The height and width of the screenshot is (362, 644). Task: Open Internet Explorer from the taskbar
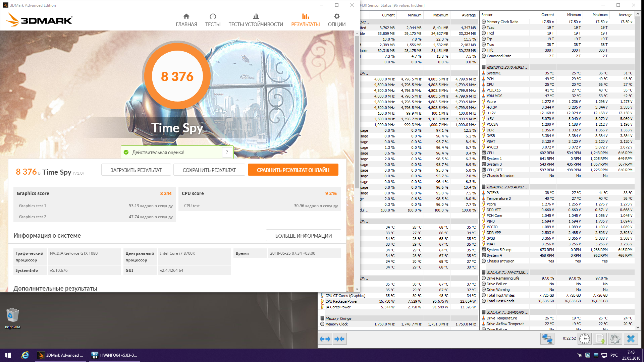pyautogui.click(x=25, y=355)
